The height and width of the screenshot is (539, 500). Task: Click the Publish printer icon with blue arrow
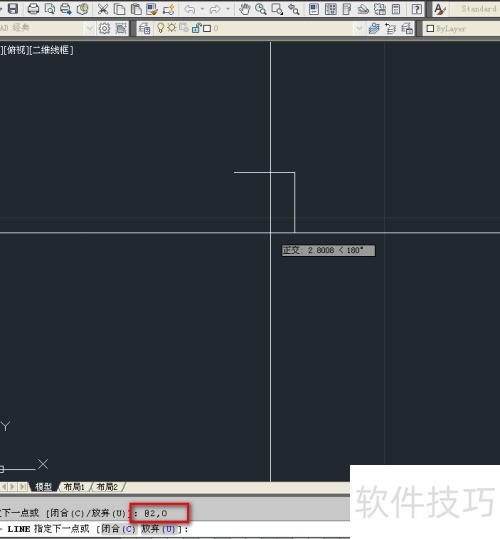coord(66,9)
